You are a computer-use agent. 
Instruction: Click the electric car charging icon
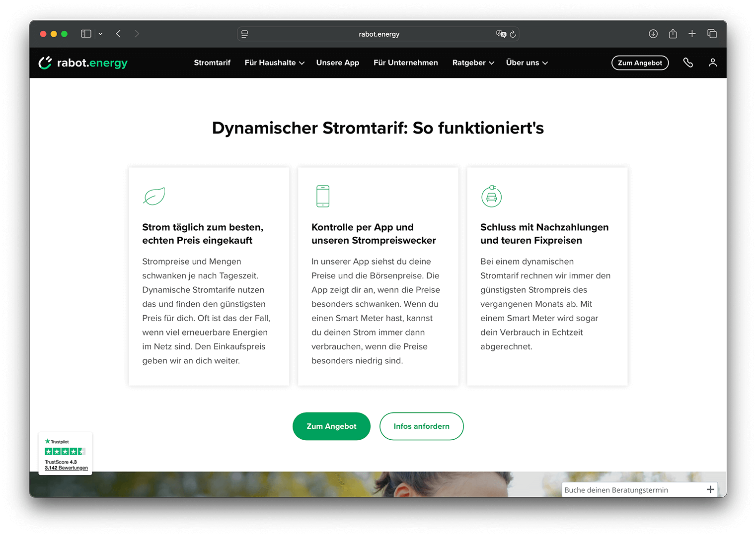491,196
